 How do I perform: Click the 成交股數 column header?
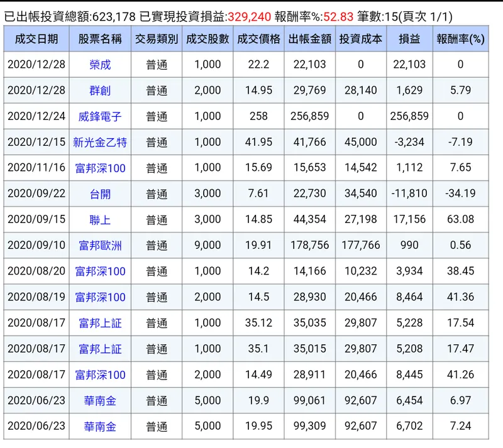pyautogui.click(x=207, y=39)
